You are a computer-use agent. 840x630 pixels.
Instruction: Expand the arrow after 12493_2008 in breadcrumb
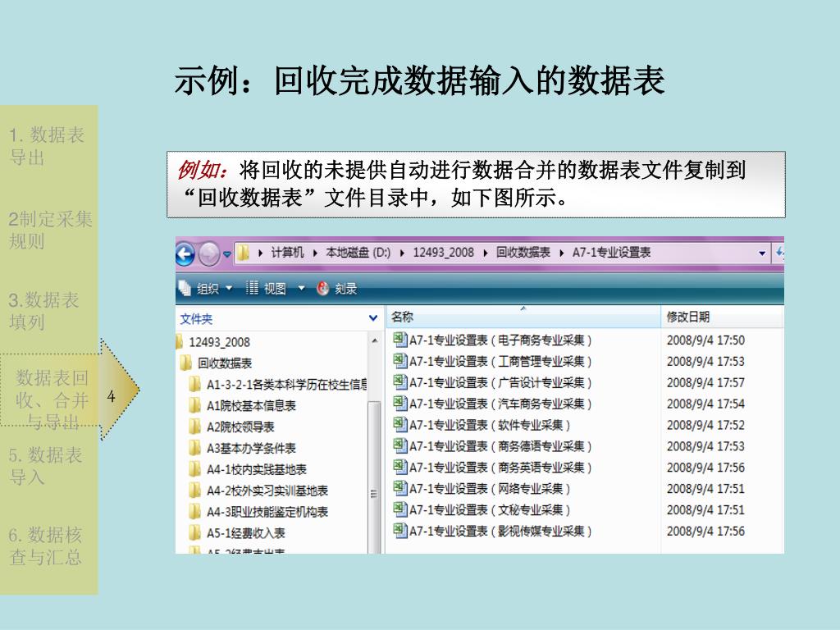486,253
